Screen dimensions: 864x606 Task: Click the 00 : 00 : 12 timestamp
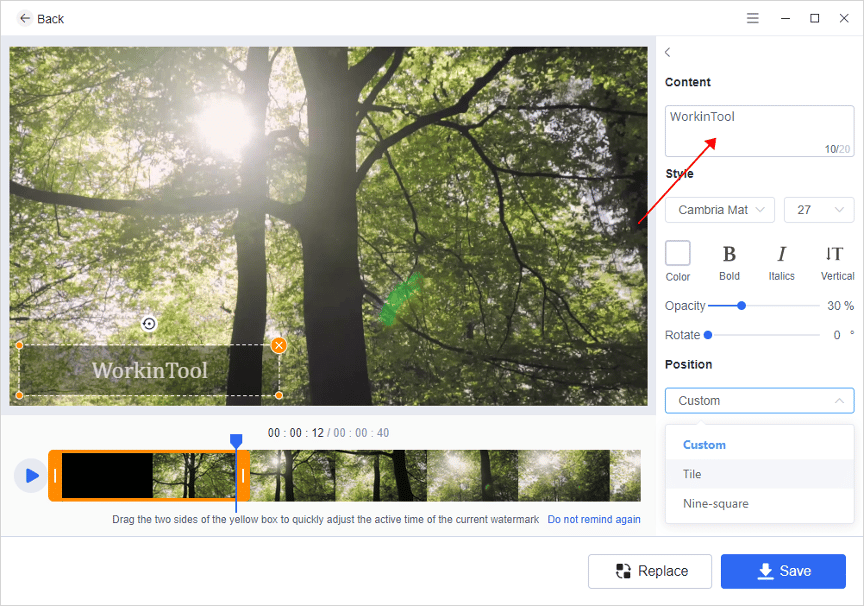(x=296, y=433)
